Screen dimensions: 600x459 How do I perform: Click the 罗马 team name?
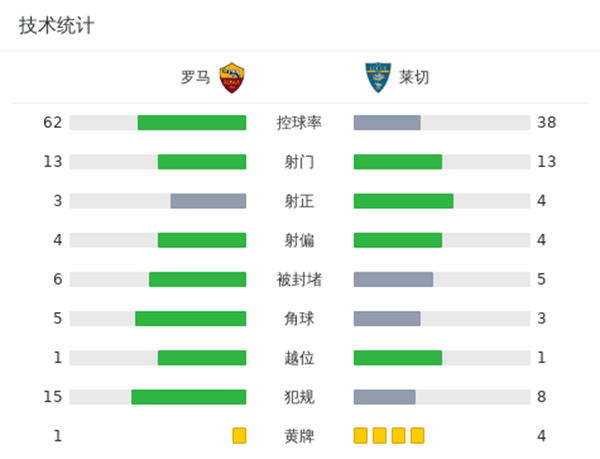(195, 78)
